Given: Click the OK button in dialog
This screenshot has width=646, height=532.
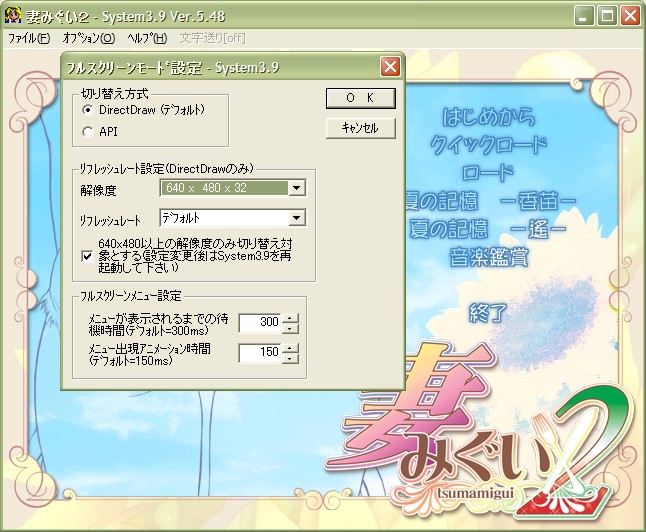Looking at the screenshot, I should click(360, 98).
